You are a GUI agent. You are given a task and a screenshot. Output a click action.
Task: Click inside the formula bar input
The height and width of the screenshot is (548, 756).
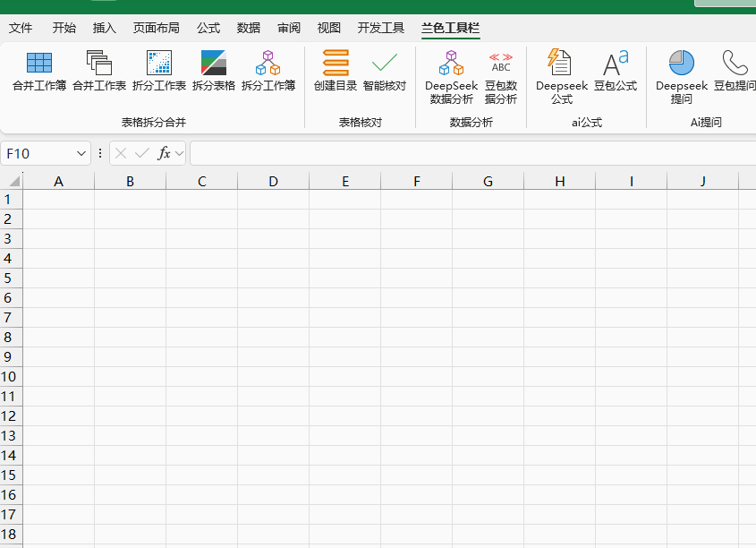(x=473, y=153)
